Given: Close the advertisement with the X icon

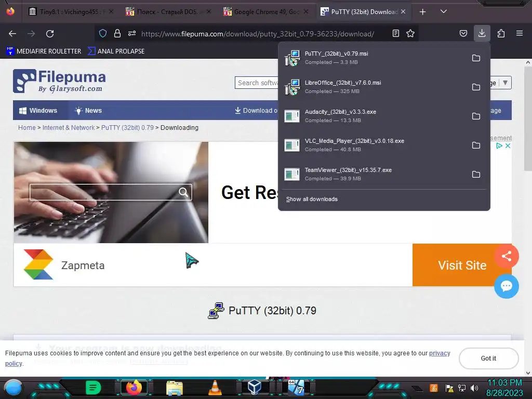Looking at the screenshot, I should (x=508, y=145).
